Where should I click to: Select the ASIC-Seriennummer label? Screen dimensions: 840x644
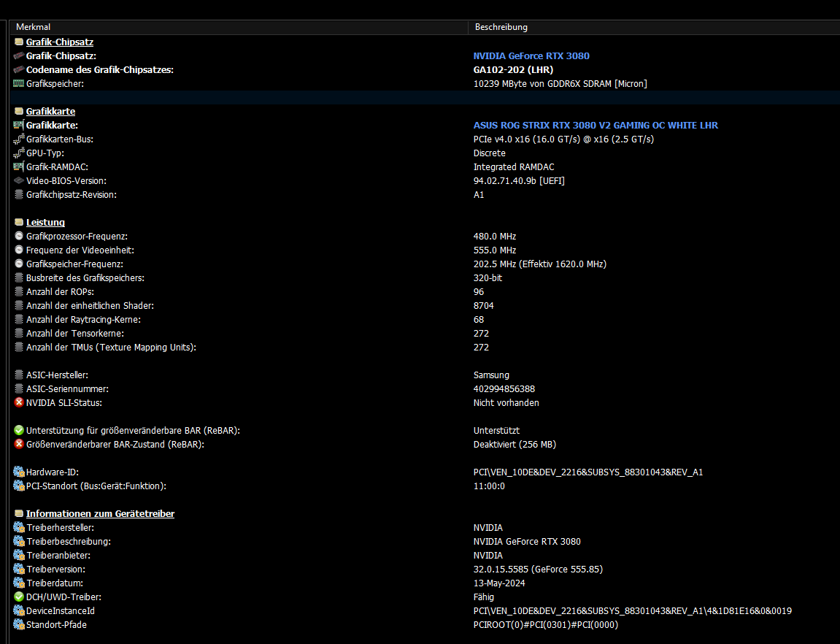(x=67, y=389)
